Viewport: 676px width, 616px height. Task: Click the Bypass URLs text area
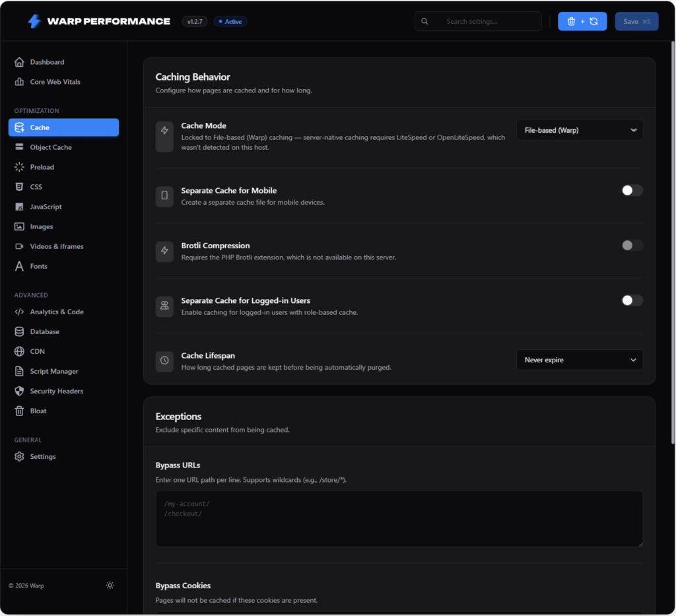pos(399,518)
